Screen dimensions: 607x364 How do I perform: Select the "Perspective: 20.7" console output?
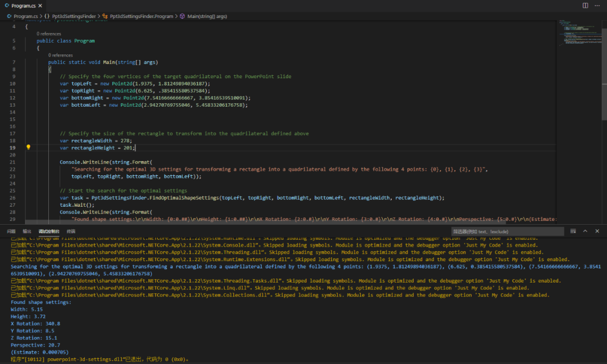pos(35,345)
